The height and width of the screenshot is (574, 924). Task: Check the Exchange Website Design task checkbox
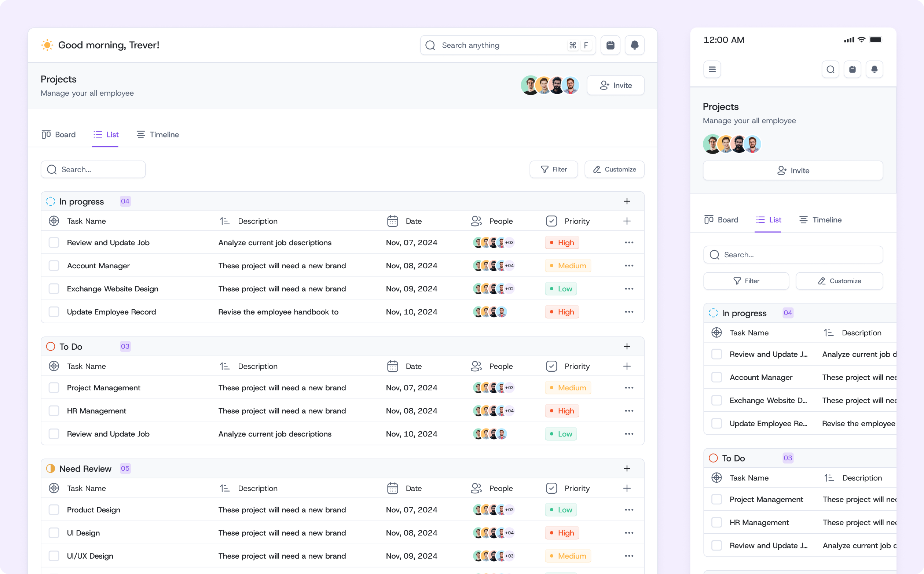[x=54, y=289]
